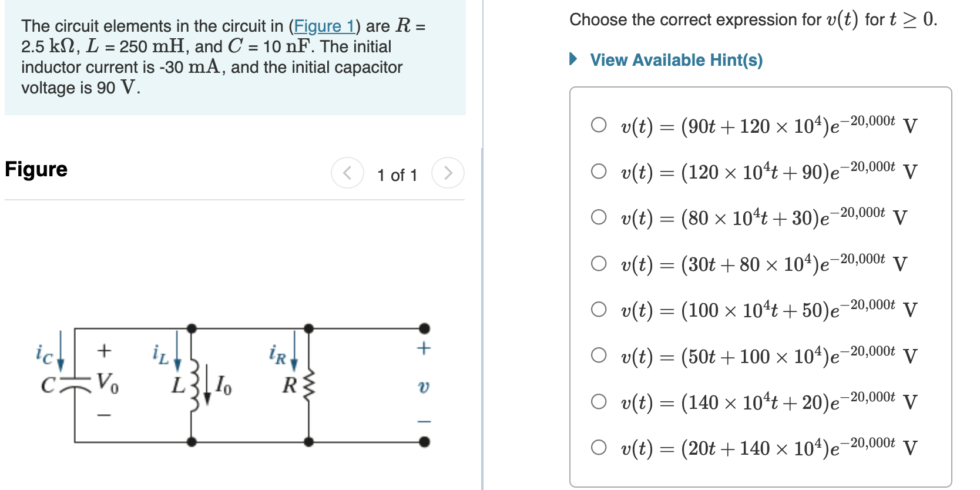Select answer v(t) = (80 × 10^4 t + 30)e^-20,000t V
Screen dimensions: 980x490
[599, 217]
